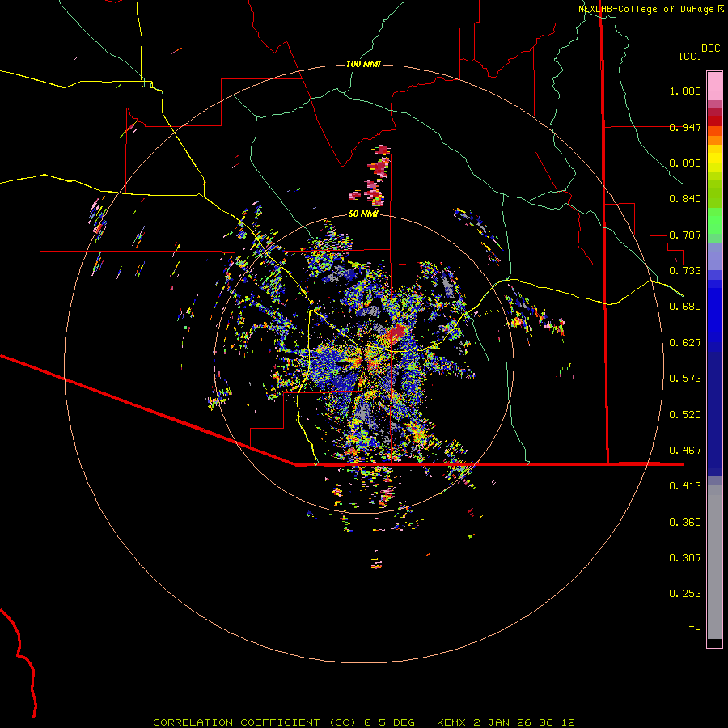The image size is (728, 728).
Task: Click the 0.253 color scale label
Action: 685,594
